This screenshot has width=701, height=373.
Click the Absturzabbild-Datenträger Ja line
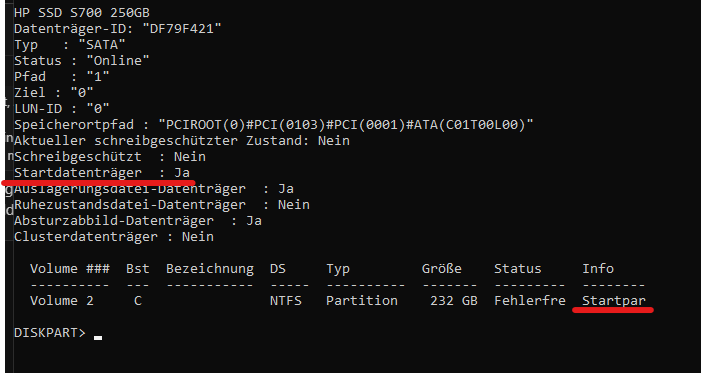tap(138, 221)
